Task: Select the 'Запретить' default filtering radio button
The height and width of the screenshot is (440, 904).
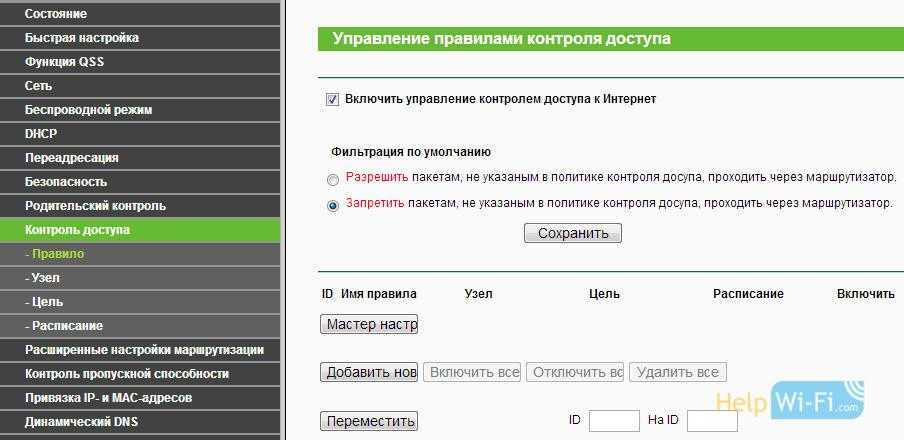Action: coord(333,205)
